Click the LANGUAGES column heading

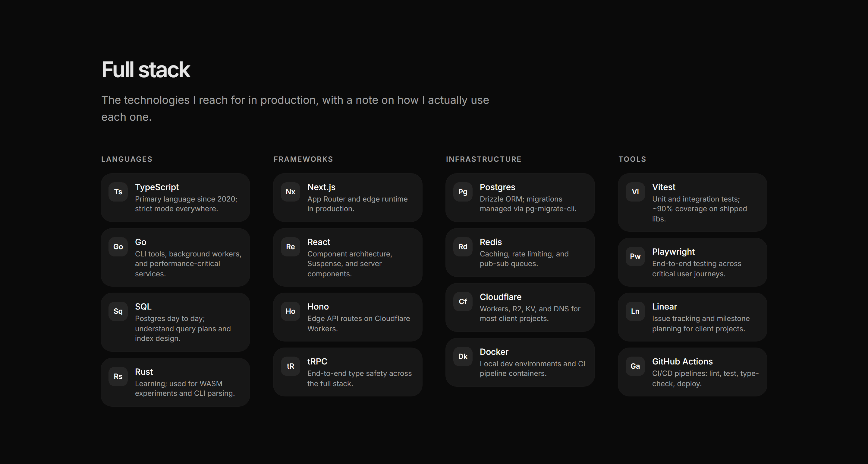127,159
